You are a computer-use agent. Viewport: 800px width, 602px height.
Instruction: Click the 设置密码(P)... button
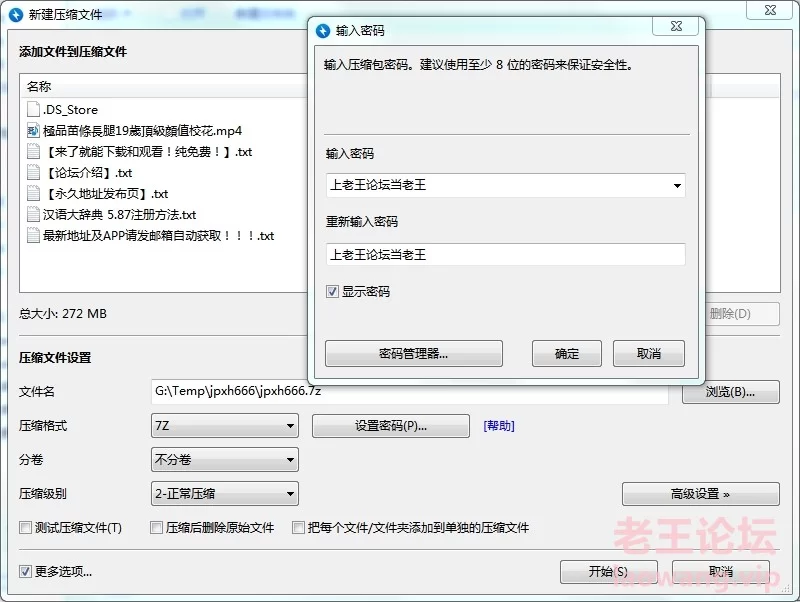[x=391, y=425]
